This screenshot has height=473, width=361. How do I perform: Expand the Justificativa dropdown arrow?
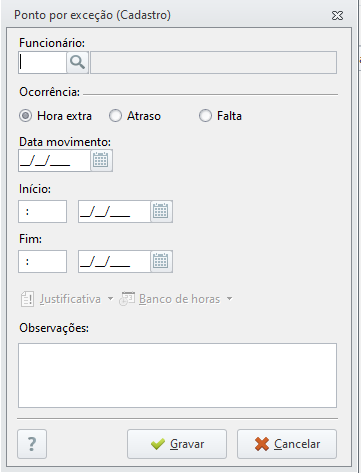pos(110,299)
